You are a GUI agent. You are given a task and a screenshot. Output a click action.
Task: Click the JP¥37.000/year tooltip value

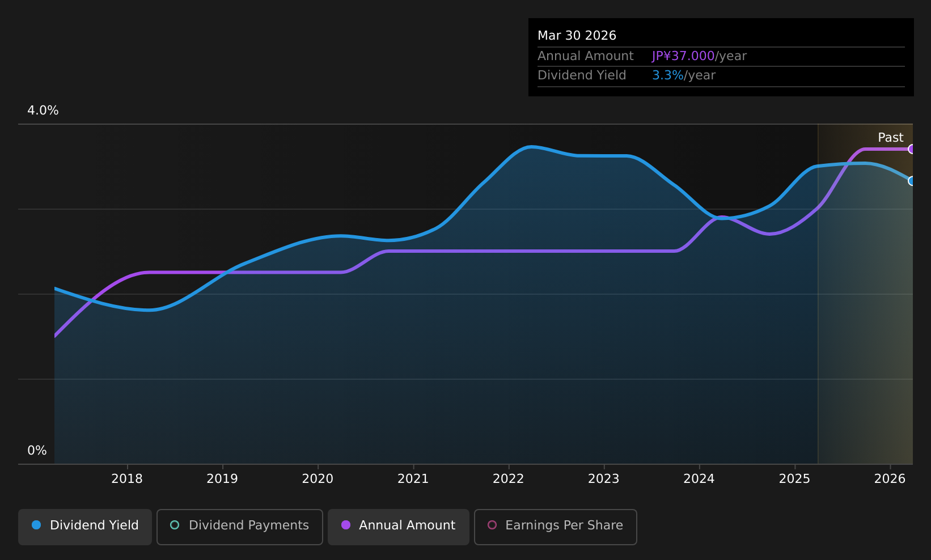(x=699, y=56)
